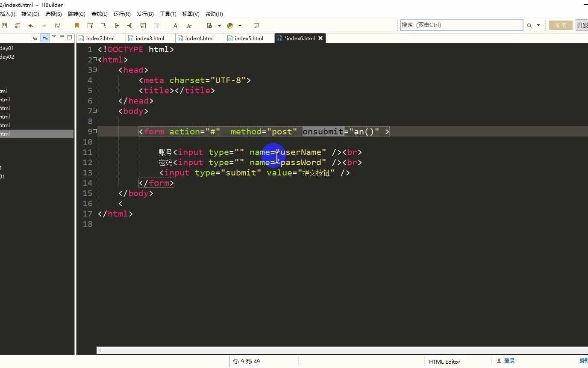
Task: Open the project panel view menu triangle
Action: pyautogui.click(x=54, y=37)
